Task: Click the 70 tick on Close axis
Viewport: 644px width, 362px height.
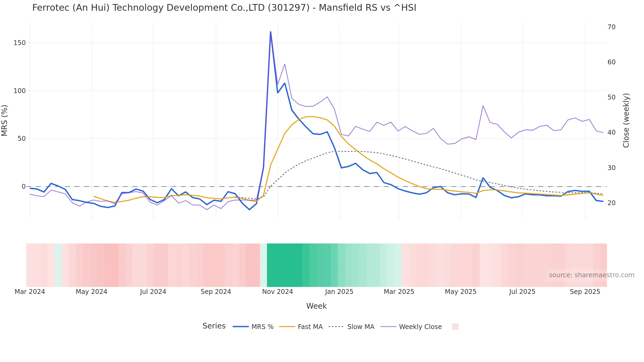Action: click(x=612, y=27)
